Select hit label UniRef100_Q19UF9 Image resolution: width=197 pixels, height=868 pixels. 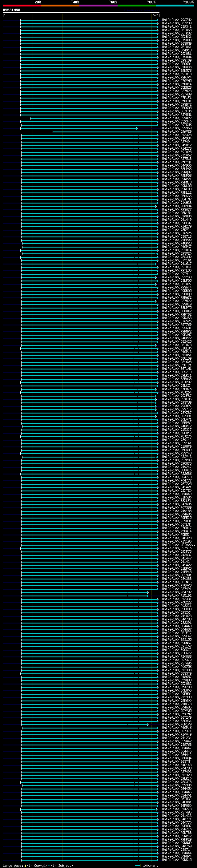click(177, 447)
